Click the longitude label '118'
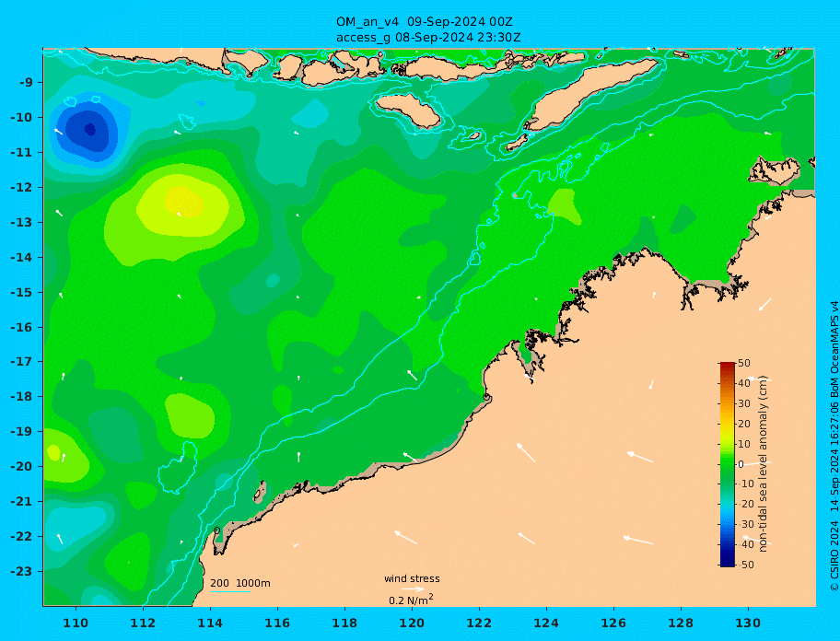The width and height of the screenshot is (840, 641). pos(344,623)
